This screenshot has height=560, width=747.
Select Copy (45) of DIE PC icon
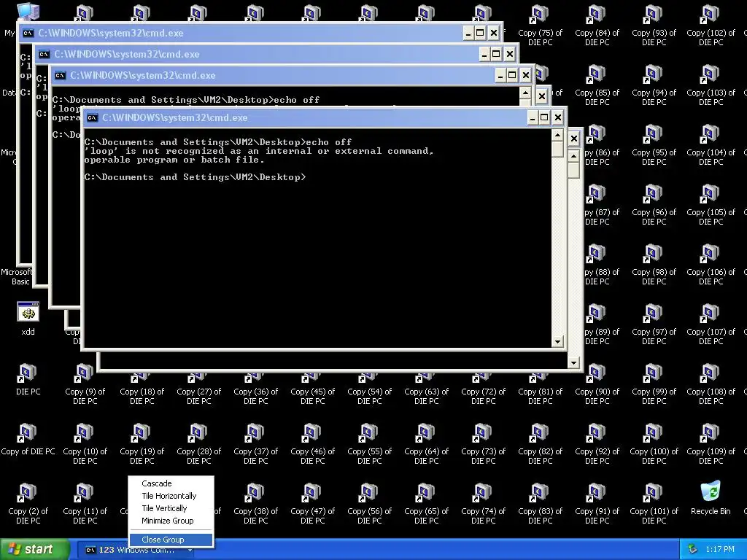point(312,389)
